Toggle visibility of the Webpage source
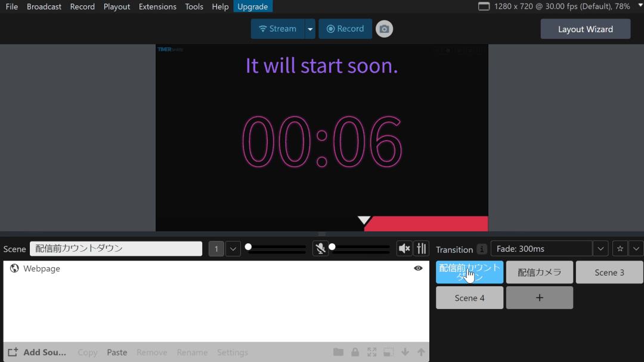644x362 pixels. (418, 268)
